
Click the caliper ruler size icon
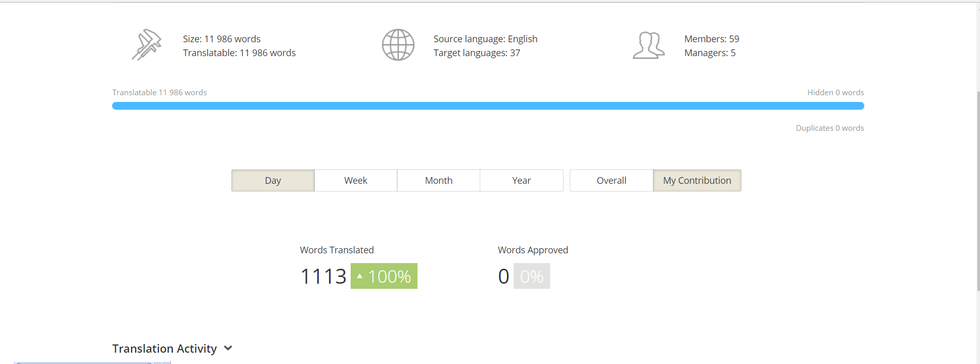click(147, 45)
